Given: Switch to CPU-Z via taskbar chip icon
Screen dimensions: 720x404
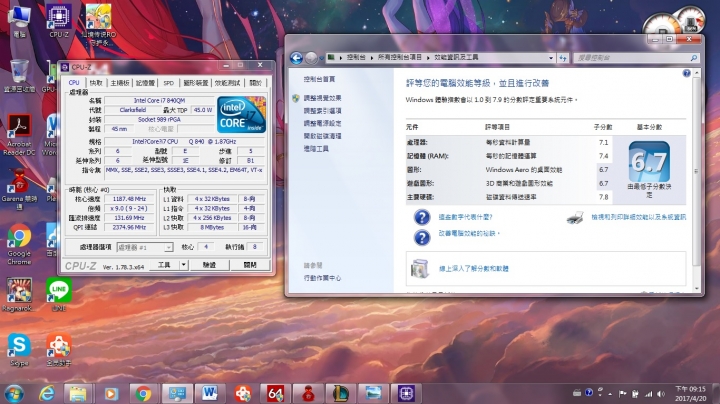Looking at the screenshot, I should tap(406, 393).
